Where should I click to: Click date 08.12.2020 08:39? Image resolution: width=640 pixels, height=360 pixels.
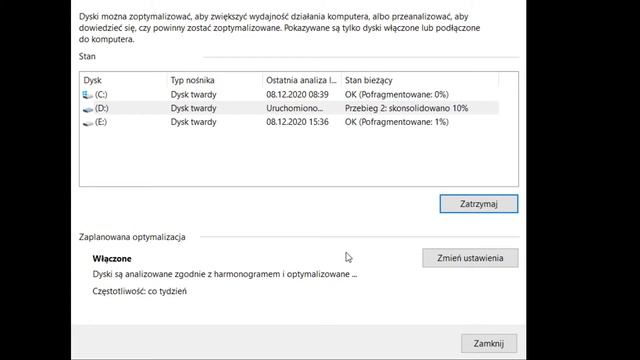pyautogui.click(x=297, y=95)
